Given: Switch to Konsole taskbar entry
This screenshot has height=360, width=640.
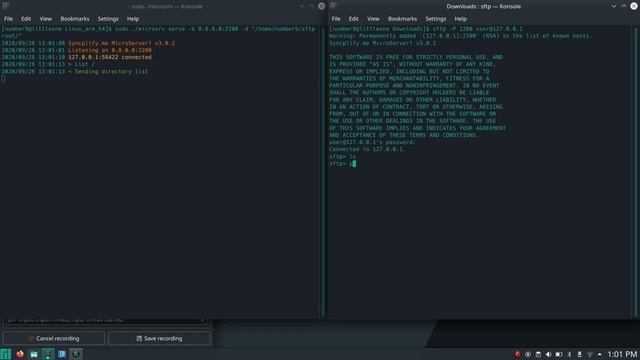Looking at the screenshot, I should coord(48,354).
